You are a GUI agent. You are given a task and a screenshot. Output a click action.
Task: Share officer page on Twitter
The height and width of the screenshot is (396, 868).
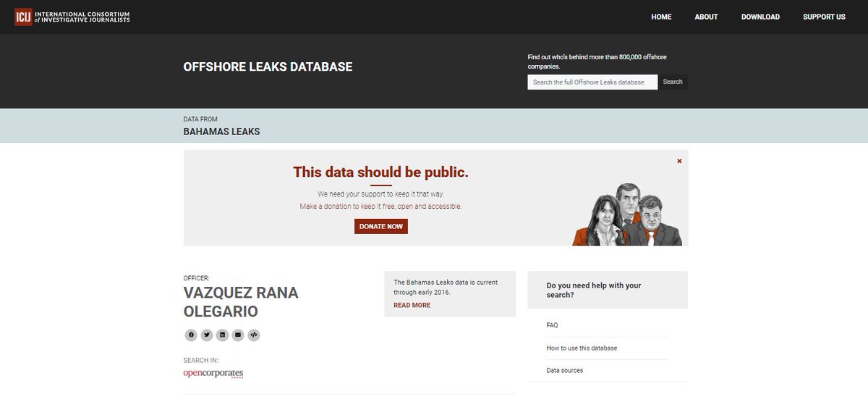pyautogui.click(x=207, y=335)
